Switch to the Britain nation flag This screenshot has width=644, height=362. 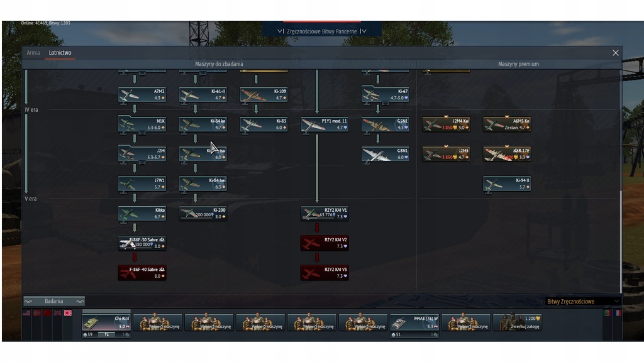tap(57, 313)
